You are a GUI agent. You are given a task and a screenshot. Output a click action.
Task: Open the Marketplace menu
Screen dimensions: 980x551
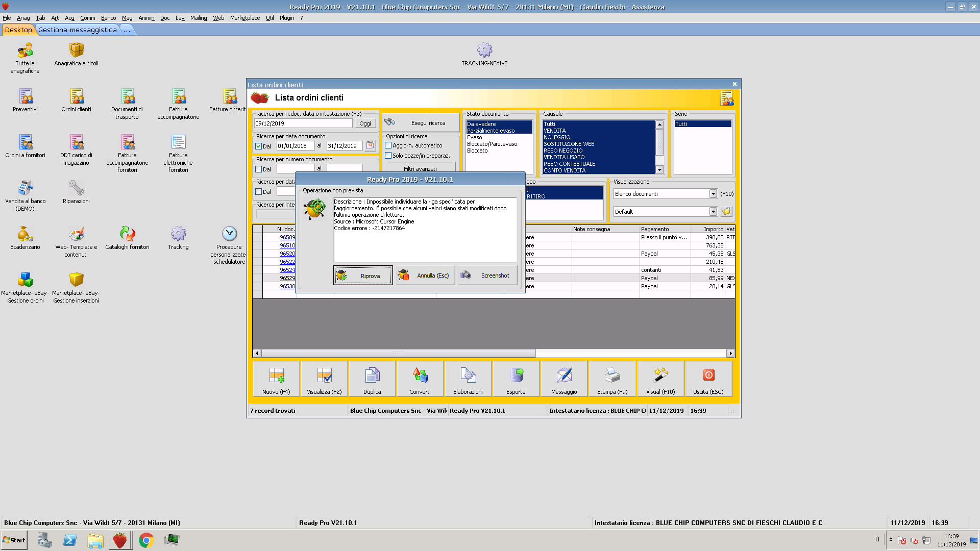(245, 18)
